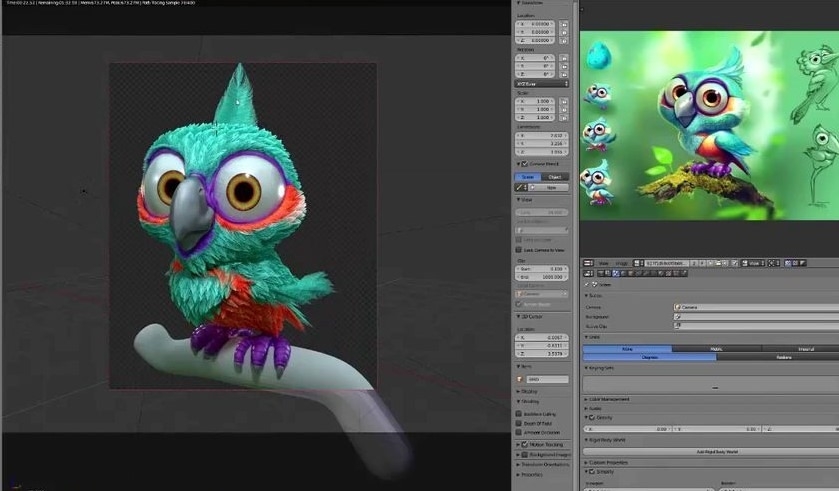
Task: Open the Properties editor type selector
Action: (x=588, y=273)
